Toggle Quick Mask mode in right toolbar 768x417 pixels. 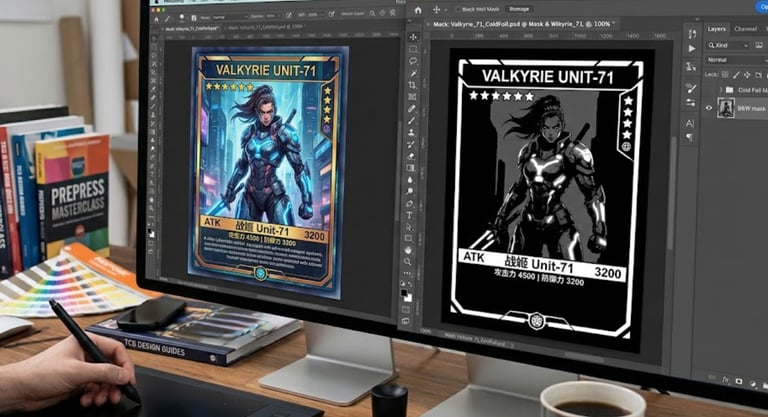pos(406,309)
